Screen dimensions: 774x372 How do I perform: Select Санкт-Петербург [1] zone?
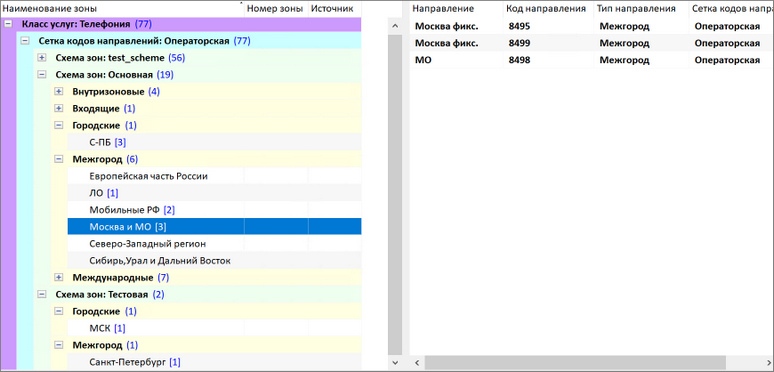214,362
